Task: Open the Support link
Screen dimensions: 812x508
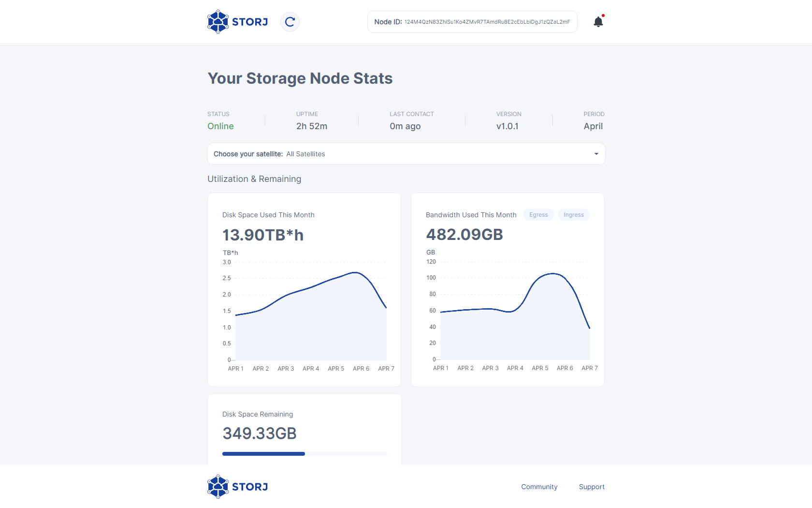Action: [x=592, y=487]
